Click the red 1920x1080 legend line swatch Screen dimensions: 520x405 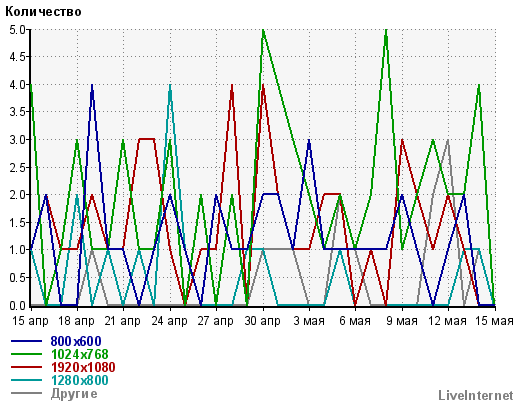click(x=27, y=367)
